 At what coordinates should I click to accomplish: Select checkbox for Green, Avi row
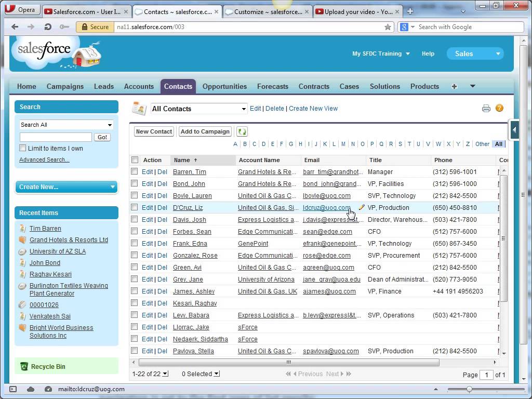tap(135, 267)
